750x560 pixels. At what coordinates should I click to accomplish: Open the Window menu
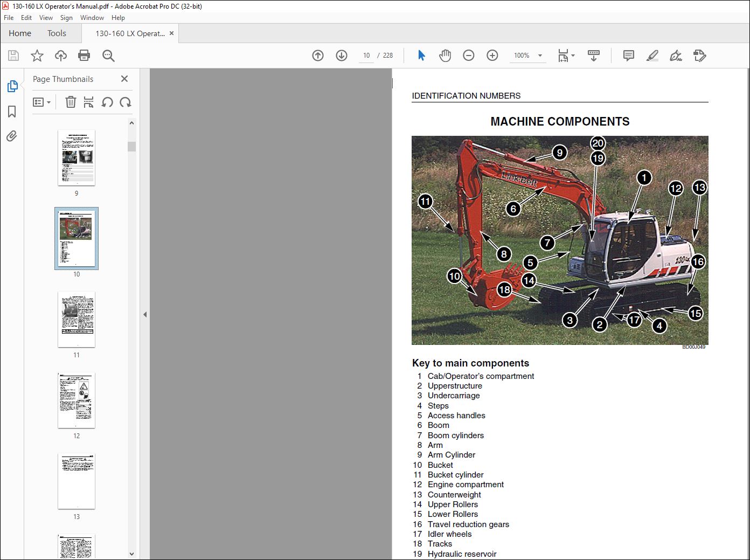(92, 18)
